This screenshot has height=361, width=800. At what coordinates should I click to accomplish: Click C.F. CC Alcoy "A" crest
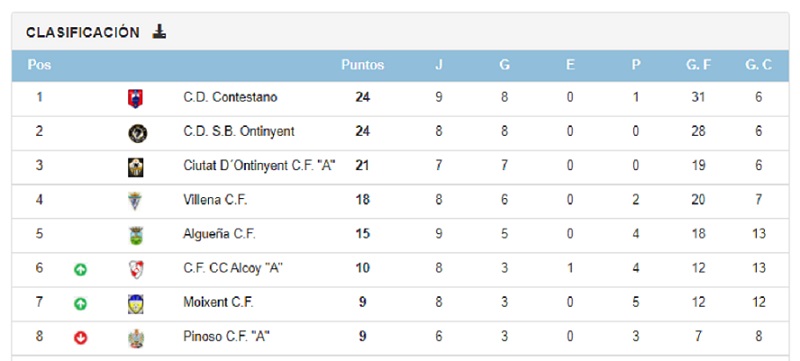[136, 269]
